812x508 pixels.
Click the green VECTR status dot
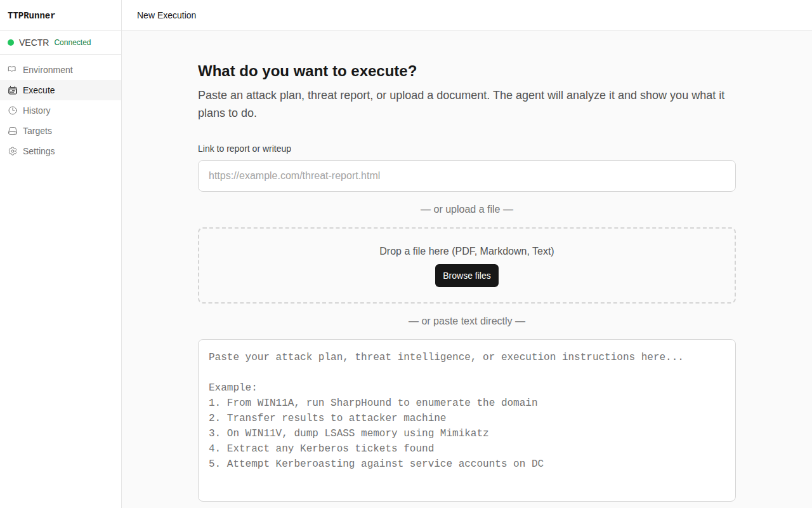click(x=11, y=43)
